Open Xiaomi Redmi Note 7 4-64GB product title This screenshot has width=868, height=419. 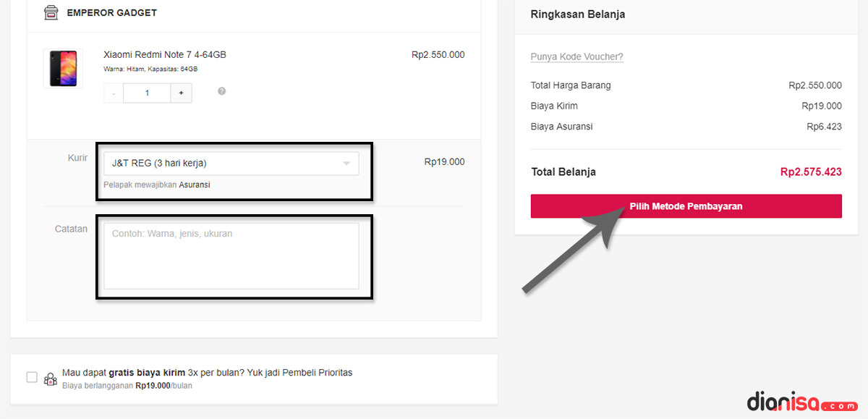pyautogui.click(x=165, y=54)
